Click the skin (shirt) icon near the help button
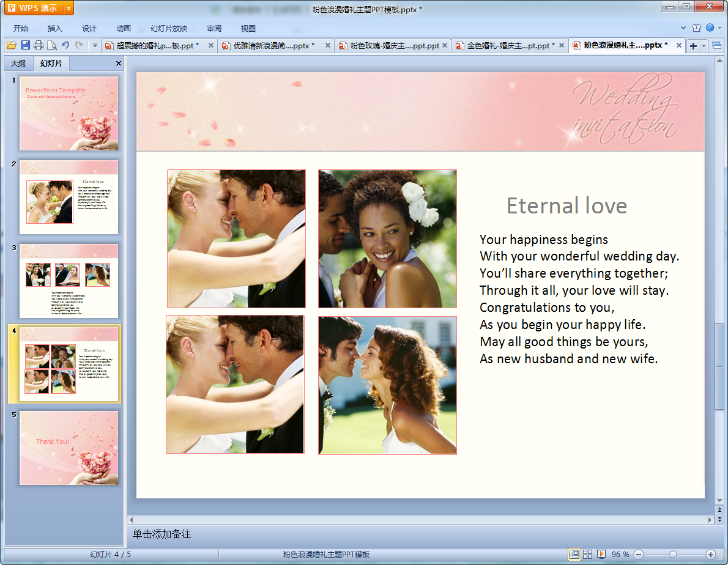Screen dimensions: 728x565 (x=696, y=28)
